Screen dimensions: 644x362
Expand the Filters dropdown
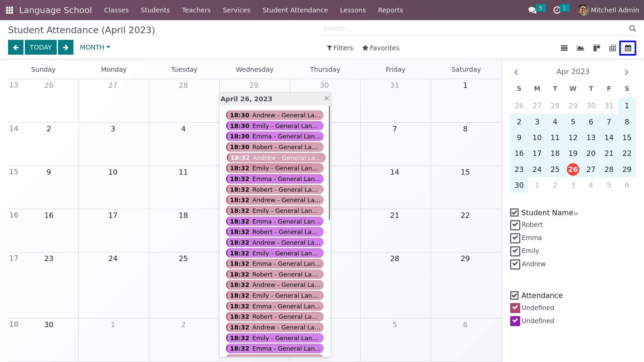(x=340, y=48)
